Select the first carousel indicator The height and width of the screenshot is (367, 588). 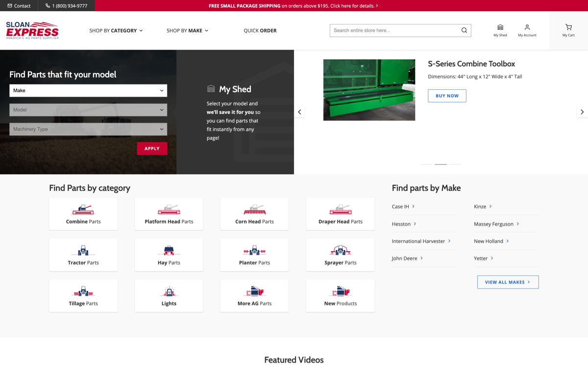[427, 164]
